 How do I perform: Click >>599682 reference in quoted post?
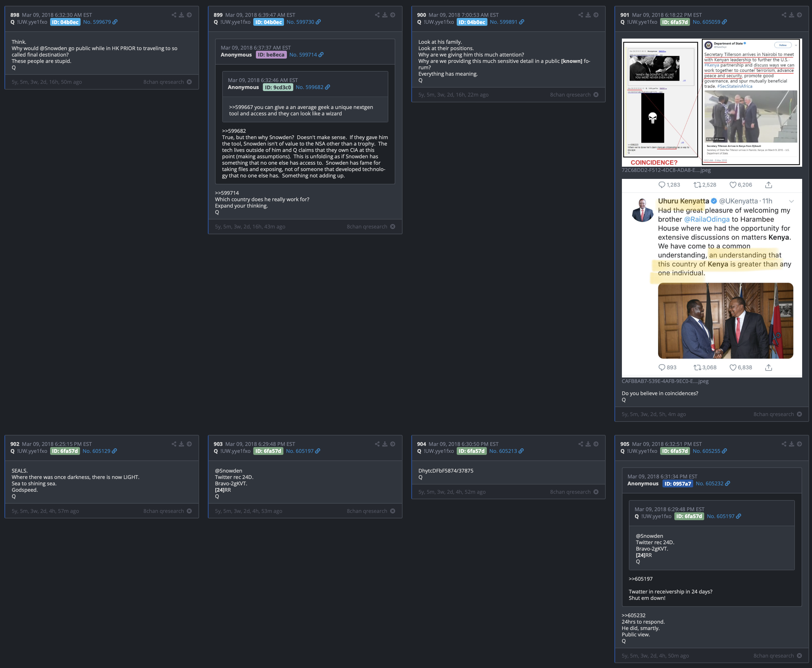coord(234,131)
